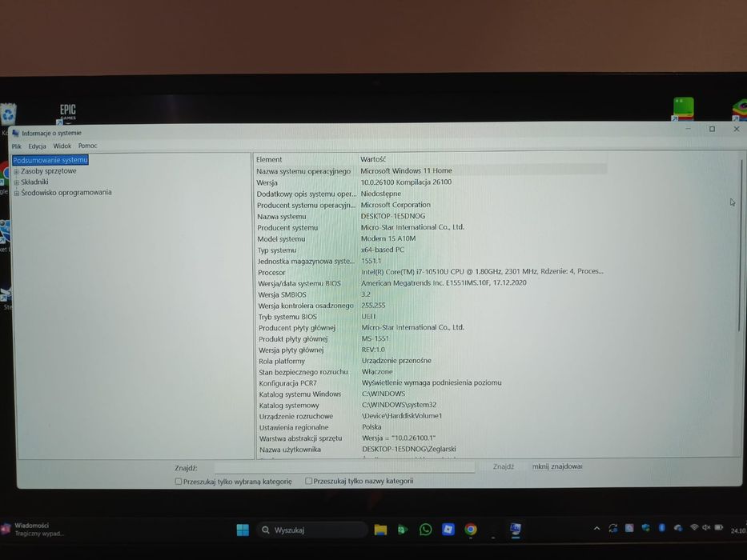Viewport: 747px width, 560px height.
Task: Expand the Składniki tree node
Action: coord(16,182)
